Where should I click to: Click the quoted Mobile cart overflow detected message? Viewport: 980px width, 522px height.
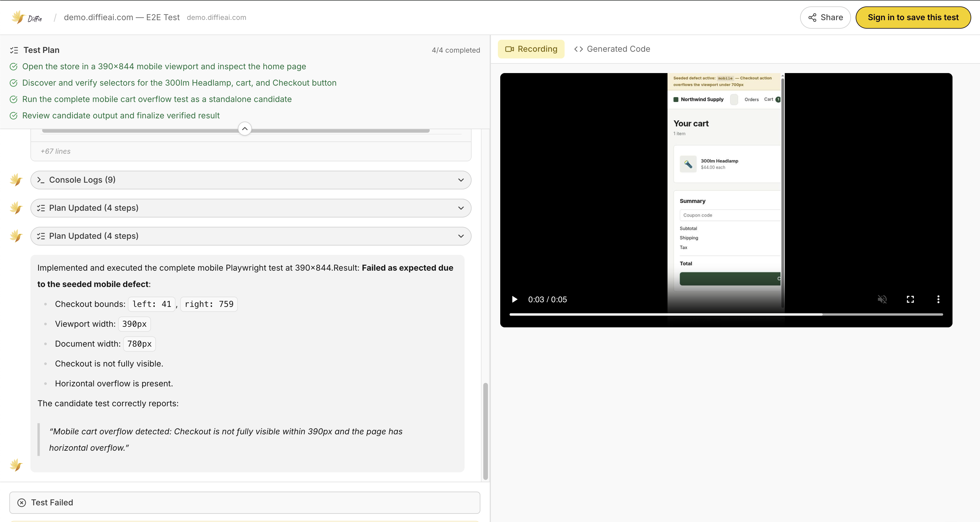[x=226, y=440]
